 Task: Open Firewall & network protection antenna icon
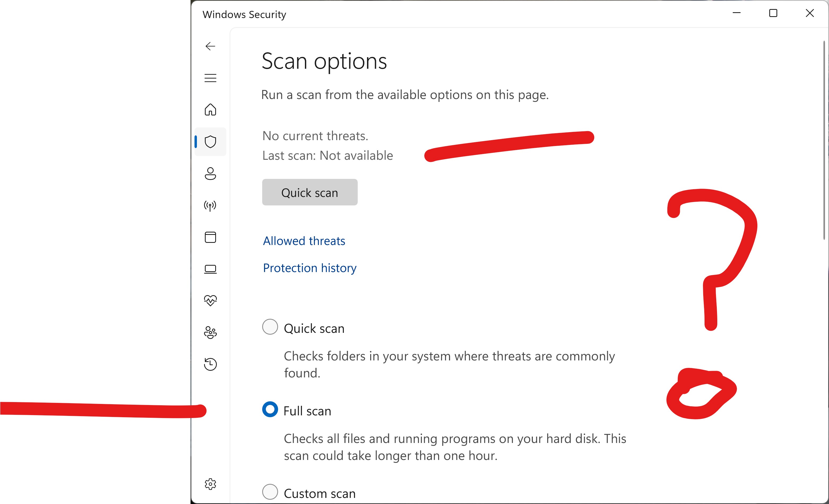[x=210, y=206]
